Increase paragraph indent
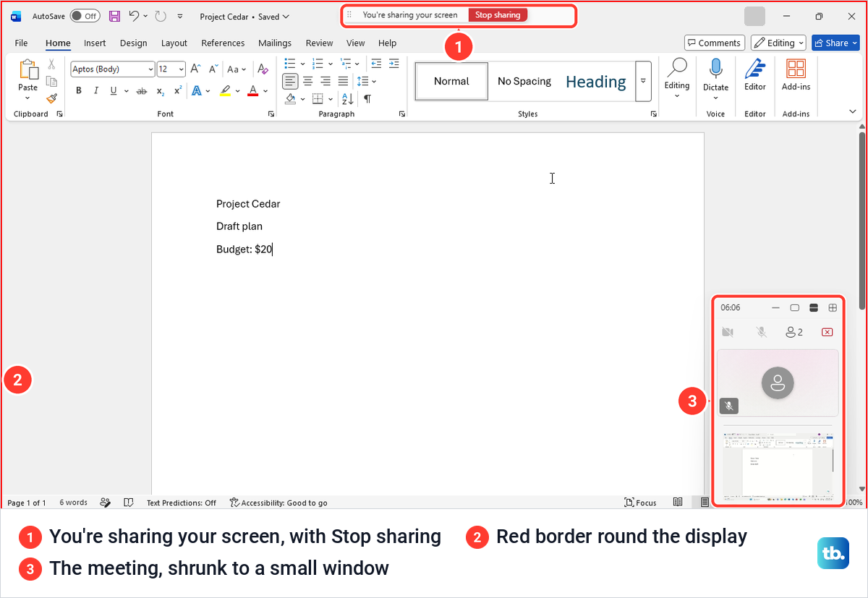868x598 pixels. click(x=393, y=64)
